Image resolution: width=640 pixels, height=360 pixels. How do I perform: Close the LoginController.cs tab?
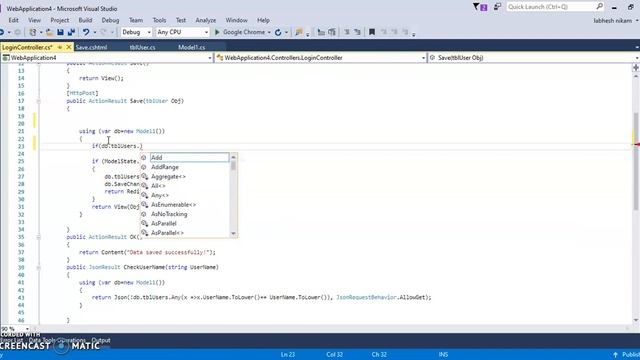point(69,47)
